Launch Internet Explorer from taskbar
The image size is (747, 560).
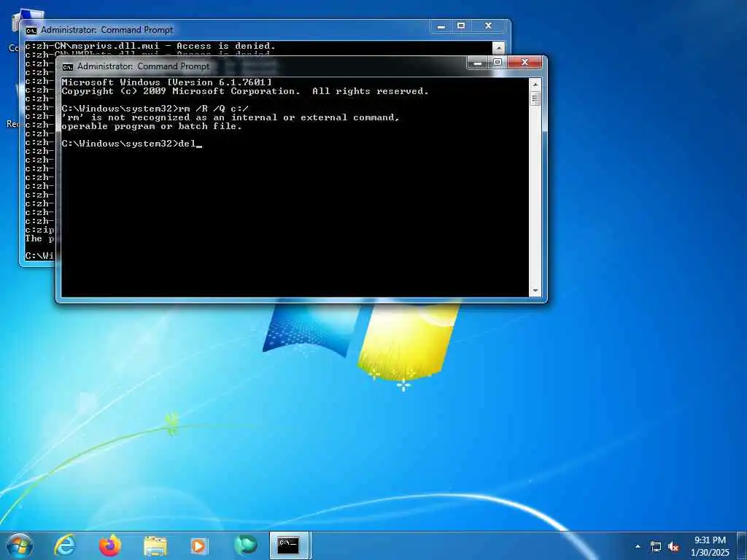(x=65, y=545)
